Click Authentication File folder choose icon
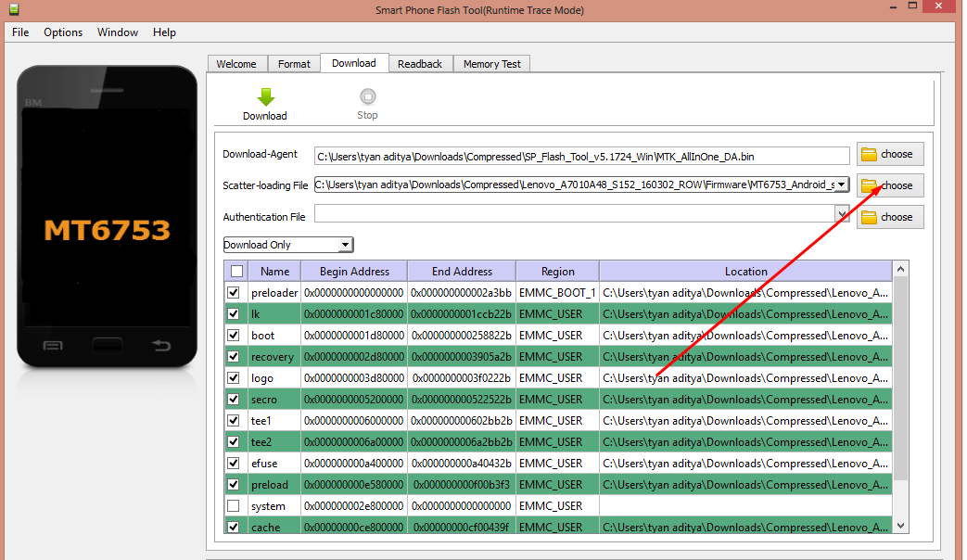 (870, 217)
